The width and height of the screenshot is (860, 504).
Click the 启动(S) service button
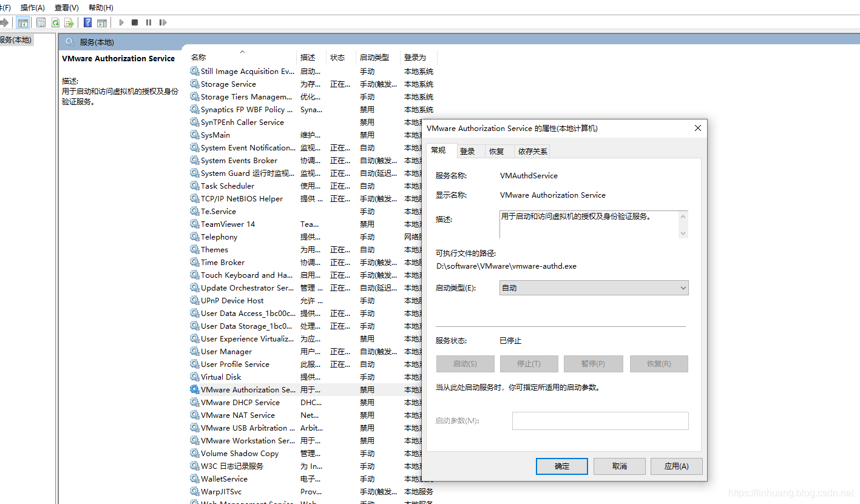465,364
